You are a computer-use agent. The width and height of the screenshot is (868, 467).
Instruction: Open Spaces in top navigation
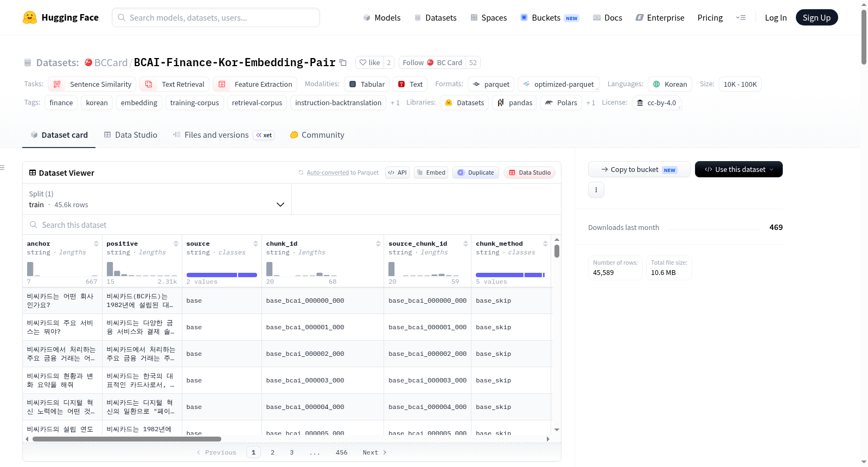pos(488,17)
